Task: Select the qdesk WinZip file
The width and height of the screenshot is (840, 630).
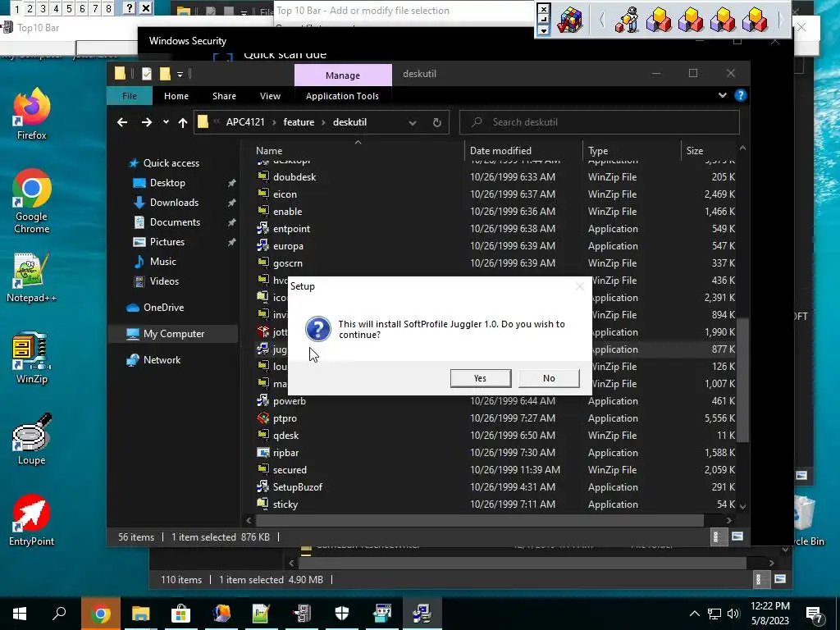Action: tap(286, 436)
